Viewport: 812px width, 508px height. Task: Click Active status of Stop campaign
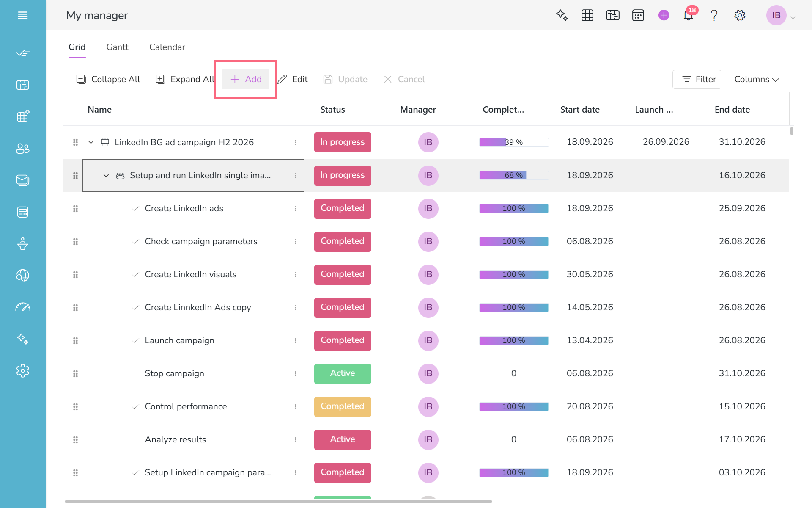coord(343,374)
